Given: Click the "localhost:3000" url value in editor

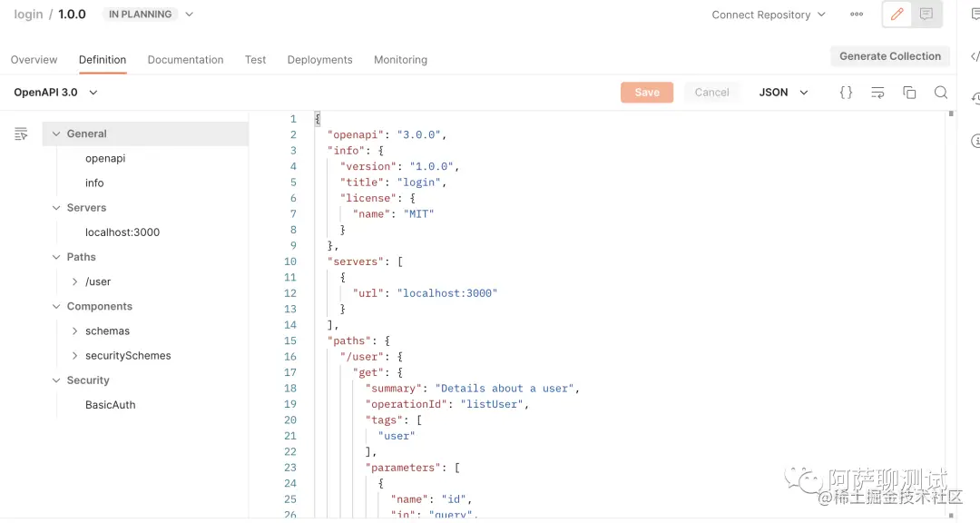Looking at the screenshot, I should pos(446,293).
